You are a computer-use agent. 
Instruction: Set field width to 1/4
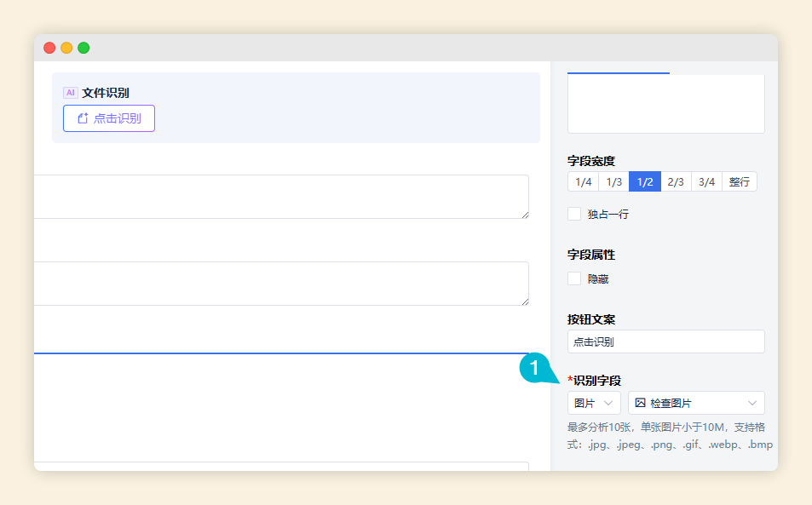583,181
